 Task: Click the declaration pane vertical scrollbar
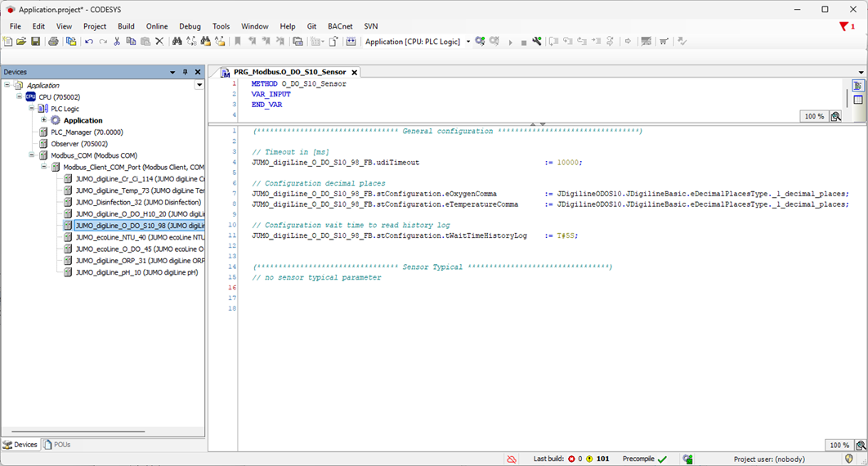[x=847, y=97]
